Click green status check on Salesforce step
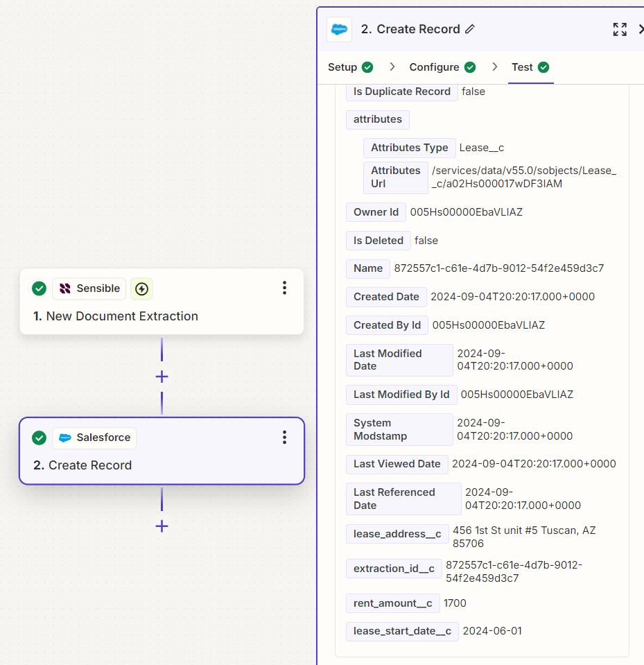The image size is (644, 665). [x=39, y=438]
